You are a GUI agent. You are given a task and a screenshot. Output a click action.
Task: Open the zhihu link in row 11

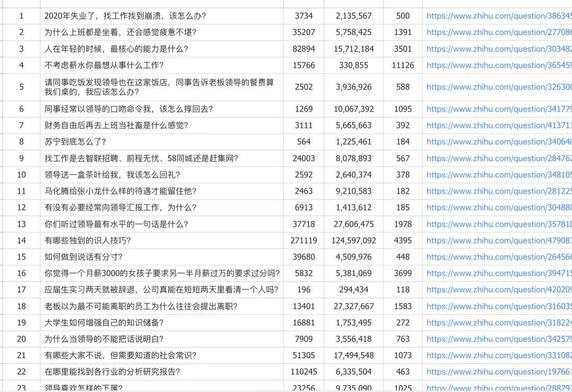(x=499, y=191)
